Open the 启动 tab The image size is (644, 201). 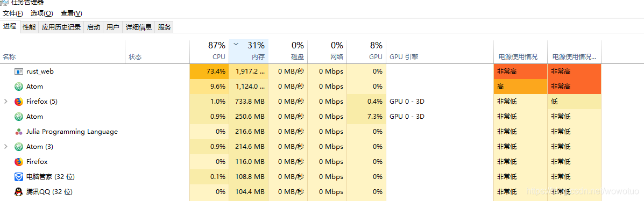coord(94,27)
